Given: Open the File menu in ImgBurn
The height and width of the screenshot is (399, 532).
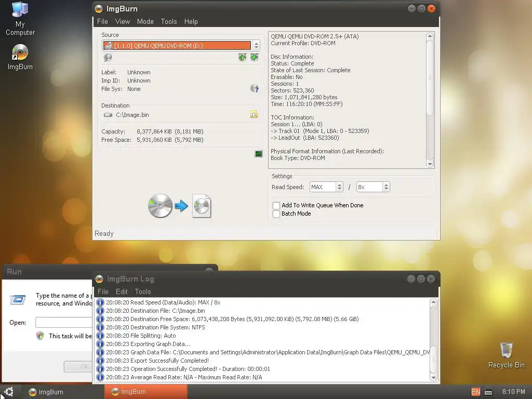Looking at the screenshot, I should pyautogui.click(x=102, y=21).
